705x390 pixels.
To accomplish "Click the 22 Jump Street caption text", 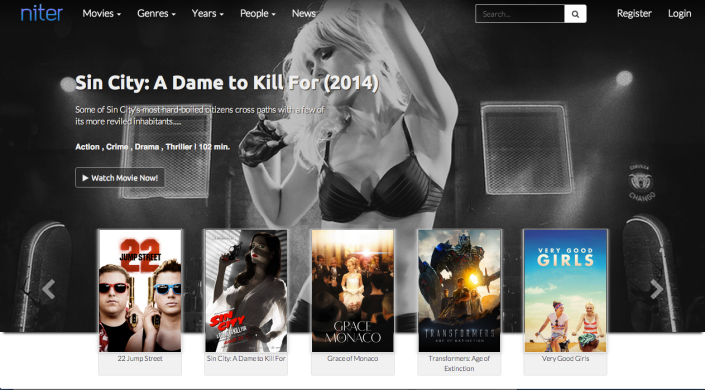I will pos(140,359).
